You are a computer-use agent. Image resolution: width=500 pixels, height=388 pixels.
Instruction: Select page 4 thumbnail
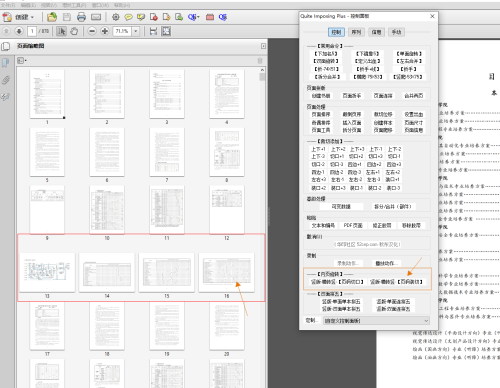[x=227, y=94]
